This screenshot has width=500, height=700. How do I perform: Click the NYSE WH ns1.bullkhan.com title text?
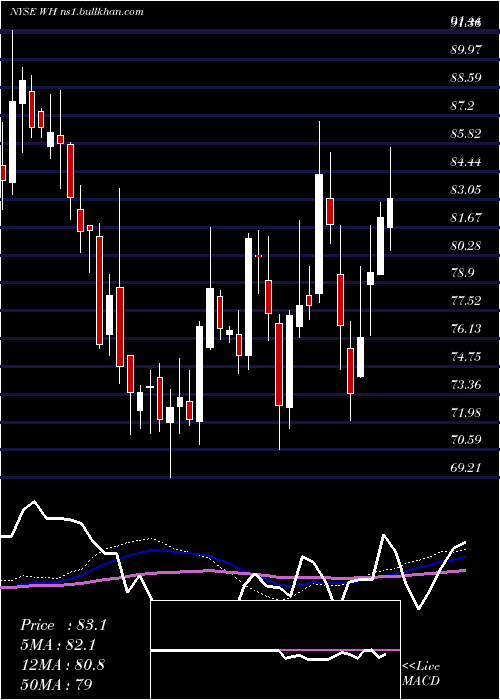[77, 12]
